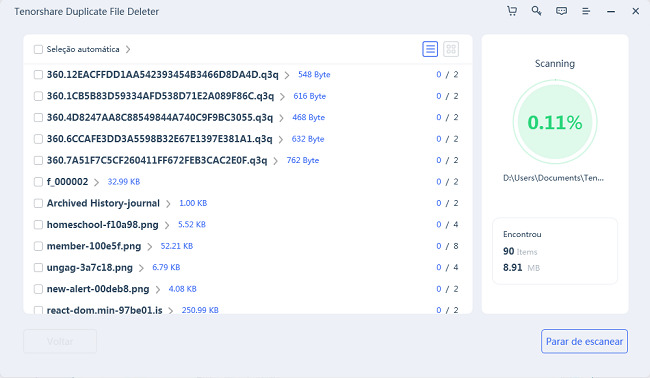This screenshot has height=378, width=650.
Task: Check the member-100e5f.png group box
Action: 38,246
